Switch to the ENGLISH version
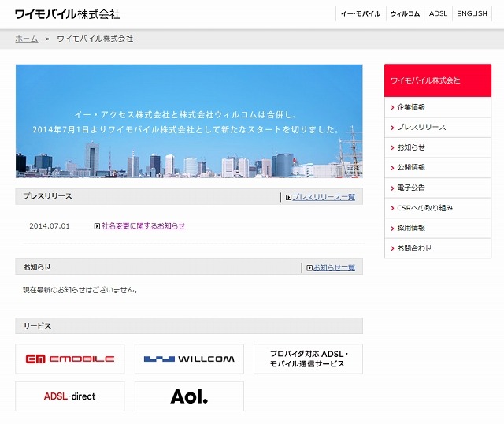Viewport: 504px width, 424px height. [x=472, y=13]
